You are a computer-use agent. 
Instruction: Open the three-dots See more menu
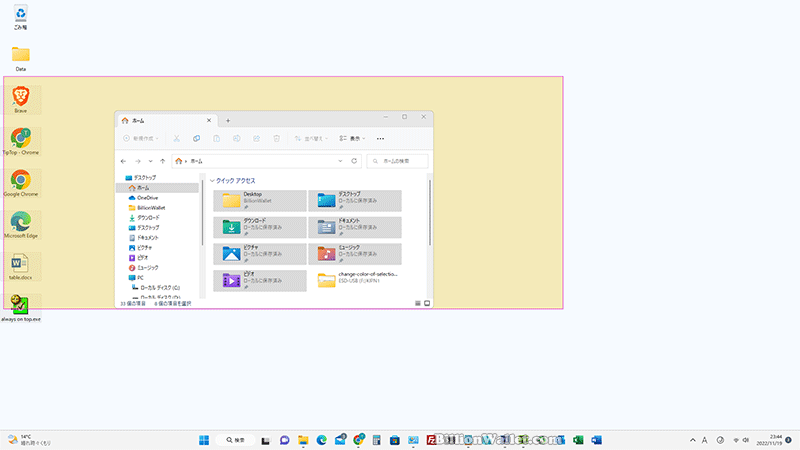click(x=381, y=138)
